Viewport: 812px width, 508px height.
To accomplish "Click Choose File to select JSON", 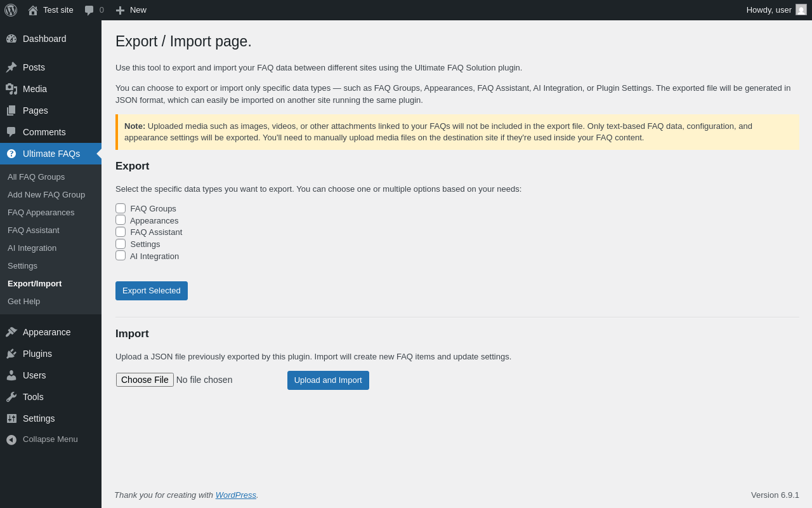I will click(x=145, y=380).
